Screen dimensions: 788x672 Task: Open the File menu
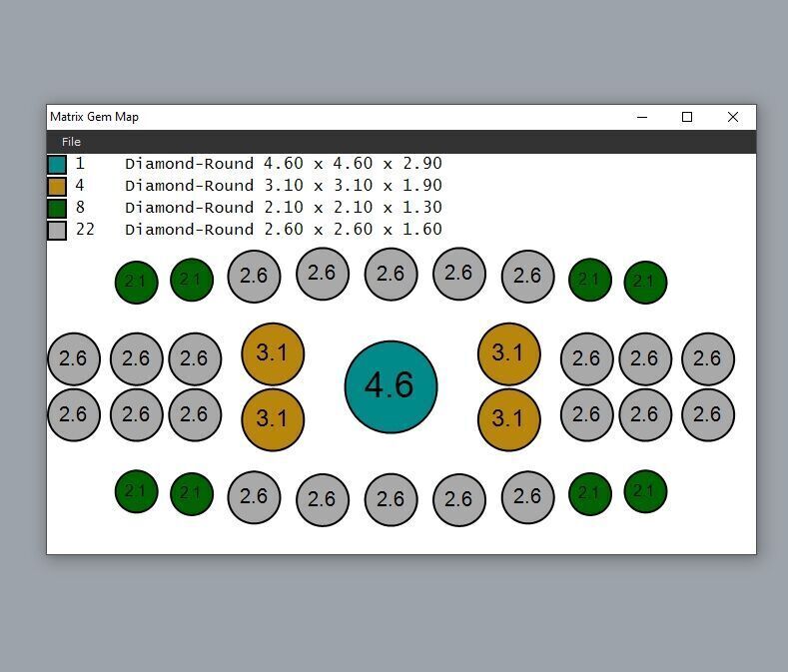coord(71,142)
